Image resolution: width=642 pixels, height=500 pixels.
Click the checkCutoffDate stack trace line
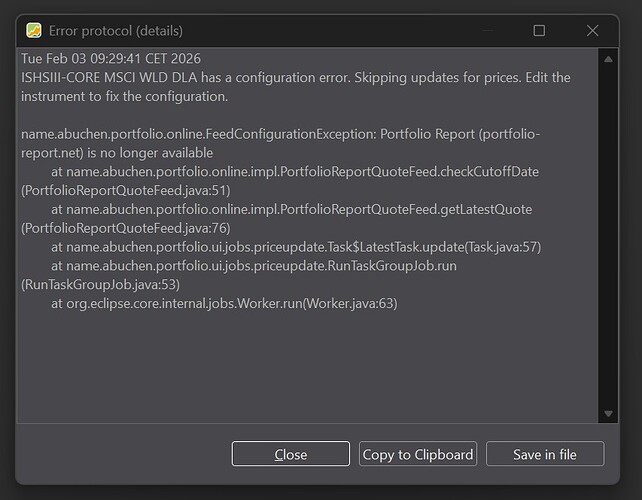(295, 171)
